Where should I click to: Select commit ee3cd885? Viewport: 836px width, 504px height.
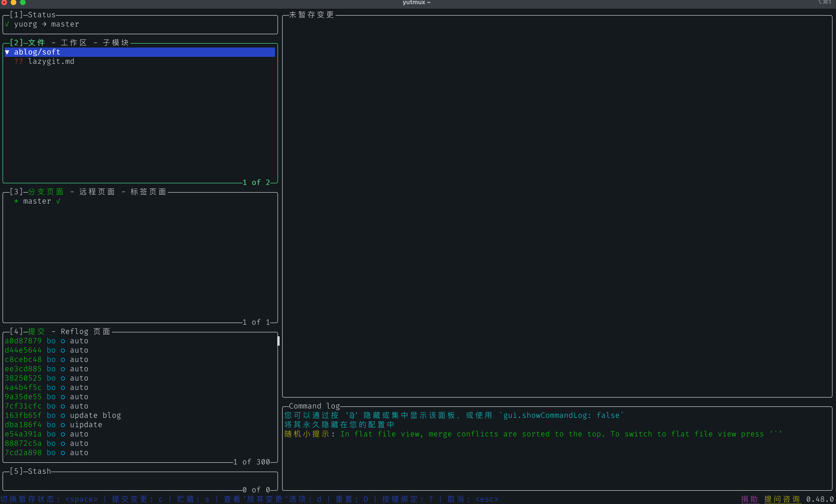140,369
